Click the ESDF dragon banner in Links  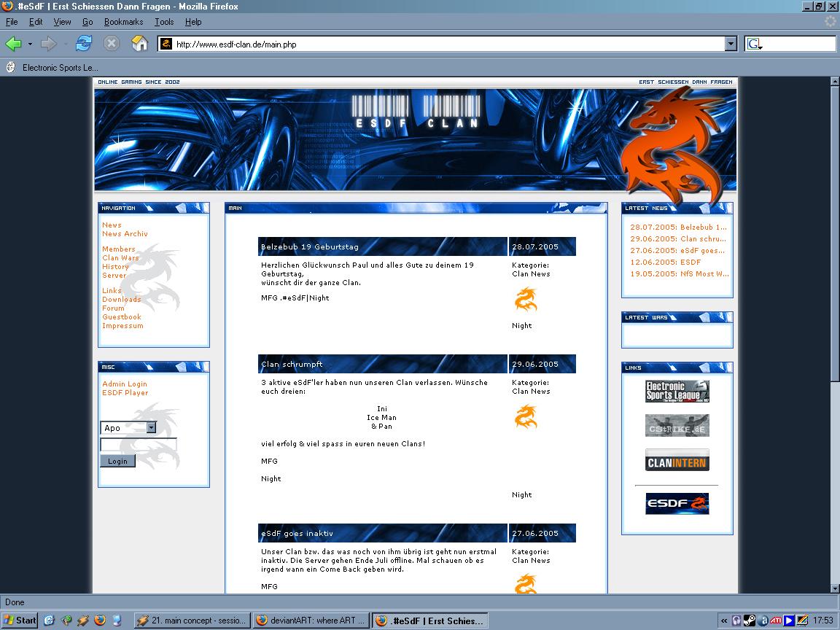click(677, 504)
